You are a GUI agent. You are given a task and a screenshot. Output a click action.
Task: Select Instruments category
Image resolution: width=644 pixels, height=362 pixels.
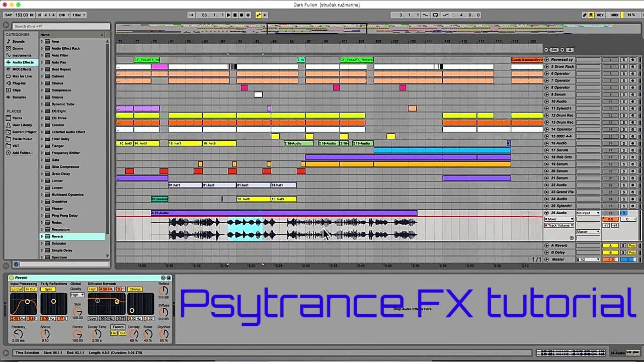[22, 55]
